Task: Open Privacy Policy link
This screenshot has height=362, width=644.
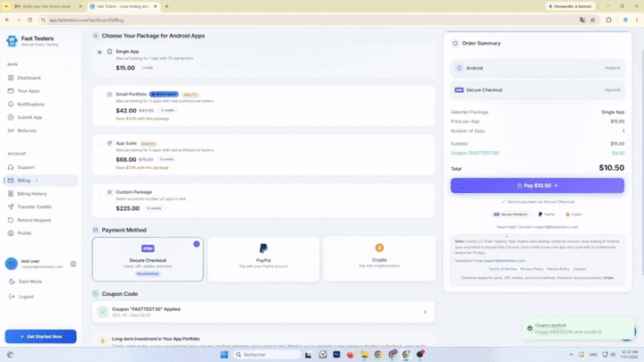Action: pos(532,269)
